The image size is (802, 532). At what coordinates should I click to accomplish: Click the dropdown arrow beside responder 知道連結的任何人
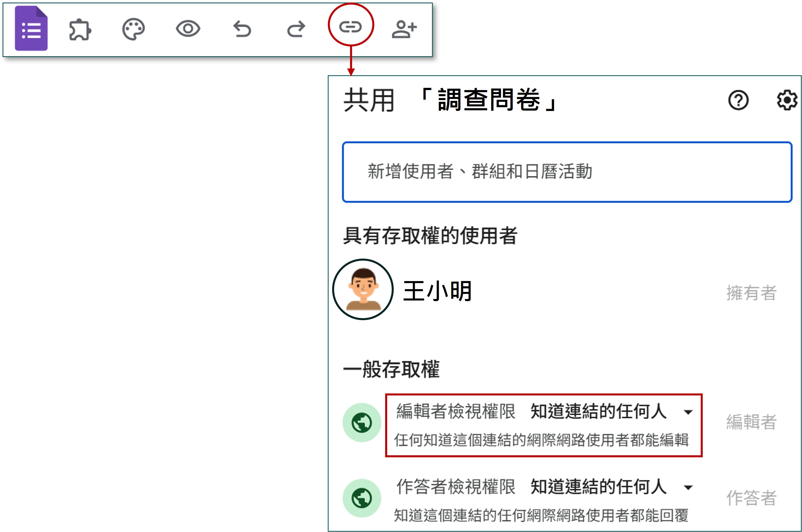point(688,488)
